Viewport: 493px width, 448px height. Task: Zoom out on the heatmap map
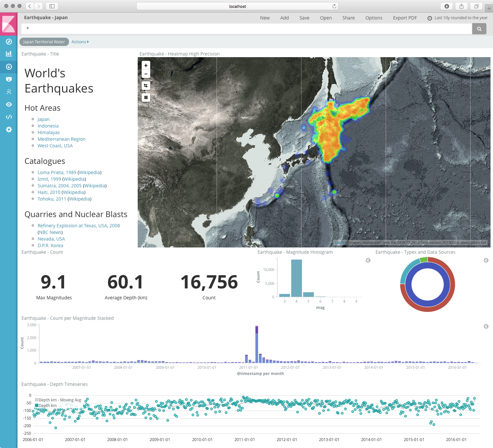pyautogui.click(x=146, y=74)
